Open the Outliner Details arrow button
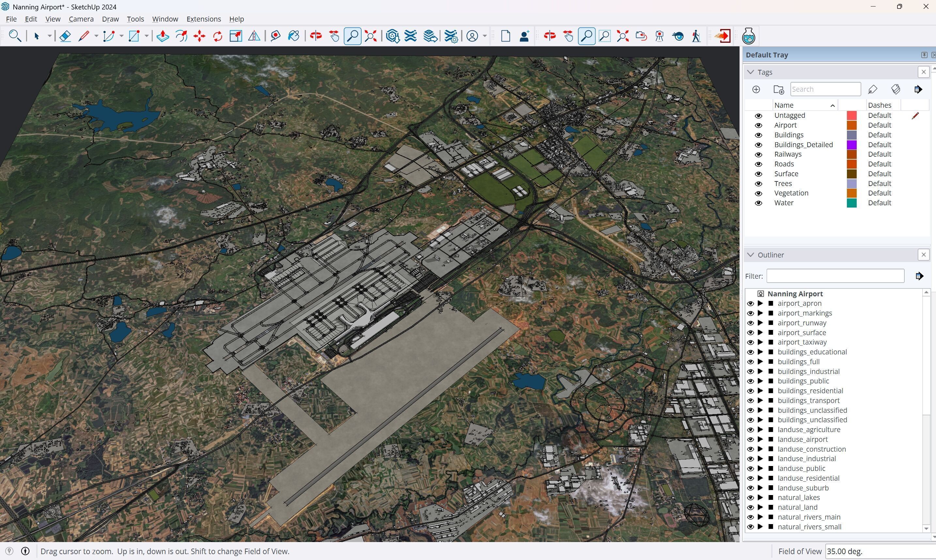Viewport: 936px width, 560px height. [x=919, y=276]
